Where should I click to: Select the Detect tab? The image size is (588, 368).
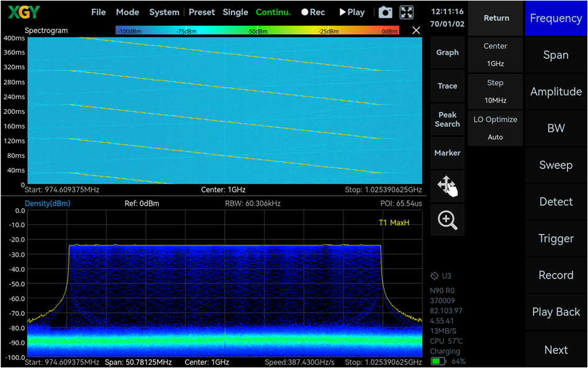(556, 201)
